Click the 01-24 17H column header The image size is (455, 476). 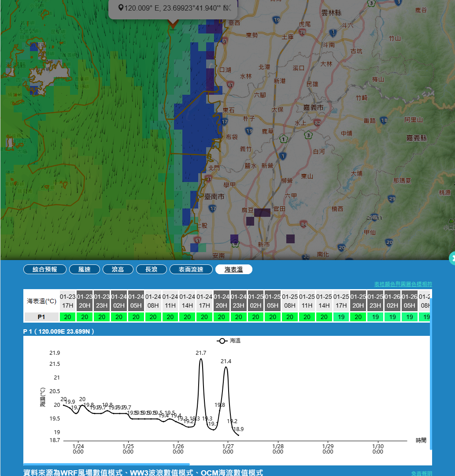click(204, 301)
